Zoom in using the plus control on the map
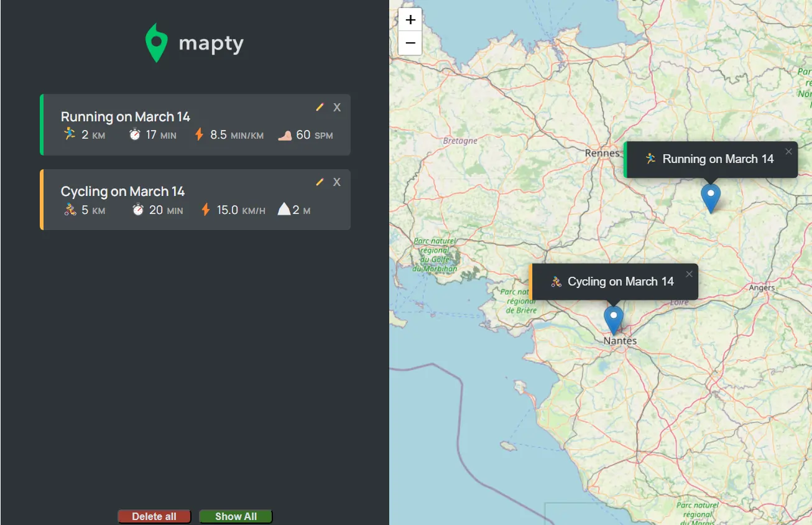This screenshot has width=812, height=525. point(410,19)
